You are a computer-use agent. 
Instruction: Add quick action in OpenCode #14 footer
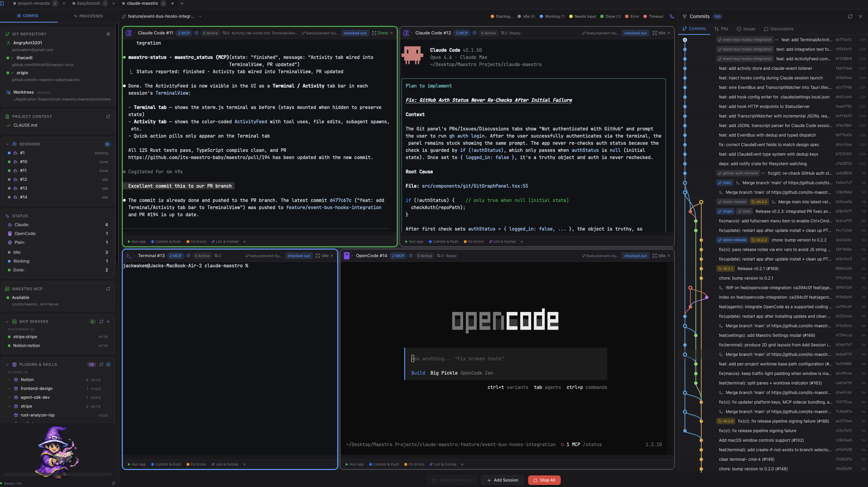(x=462, y=465)
